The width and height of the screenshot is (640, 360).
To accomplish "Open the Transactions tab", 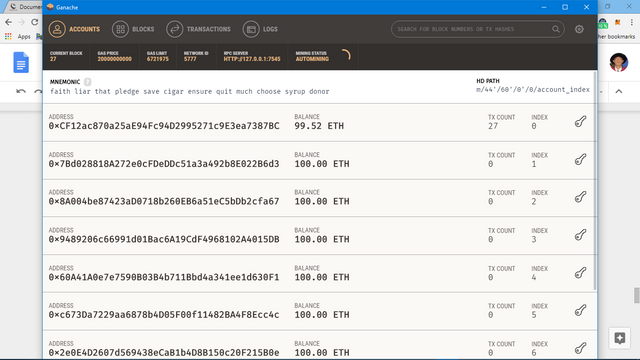I will pyautogui.click(x=198, y=29).
